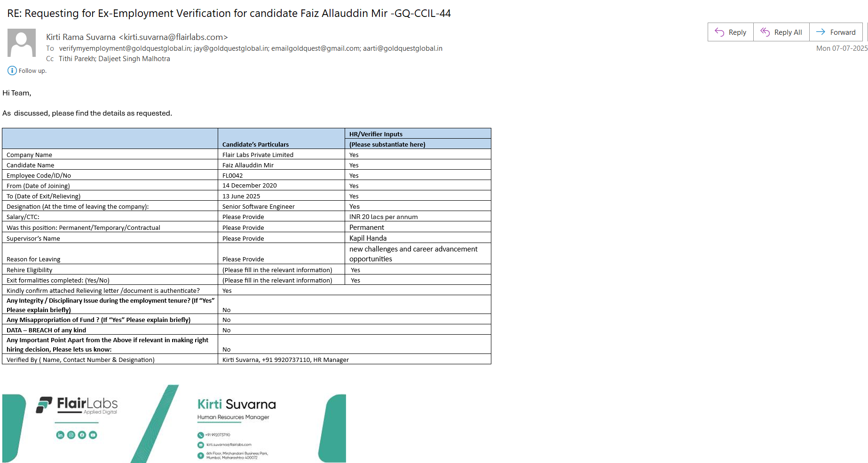This screenshot has width=868, height=463.
Task: Click the Reply All button
Action: pos(781,32)
